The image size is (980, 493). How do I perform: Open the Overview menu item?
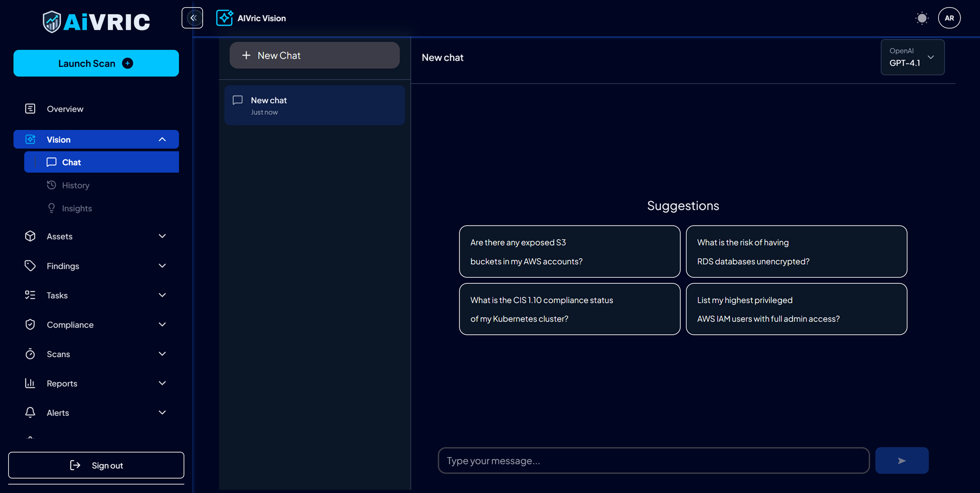pyautogui.click(x=96, y=109)
